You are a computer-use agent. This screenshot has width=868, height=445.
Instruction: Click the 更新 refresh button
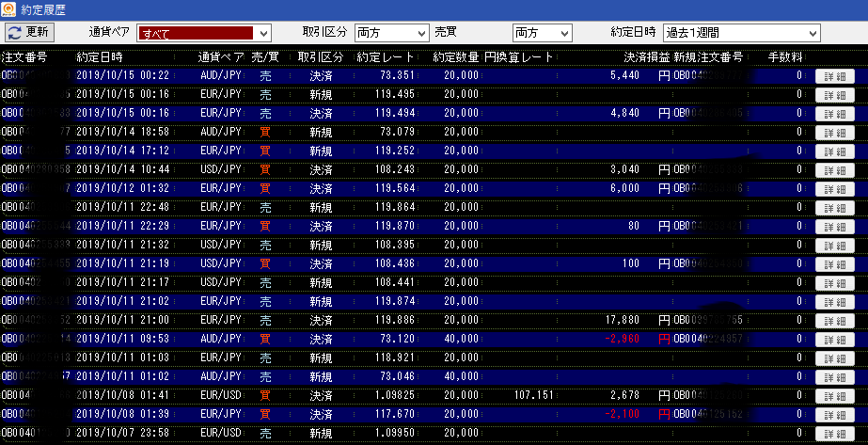point(30,32)
